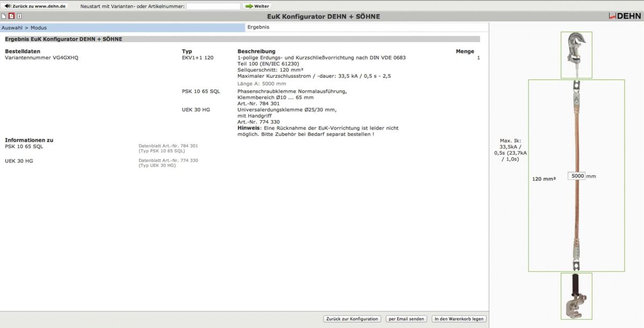
Task: Click the copper cable image
Action: pos(576,176)
